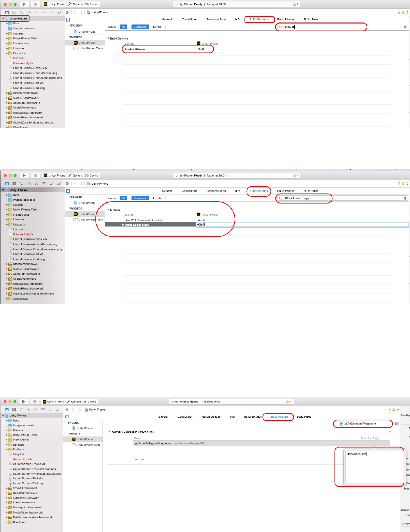Clear the Other Linker Flags search field
The image size is (410, 532).
(x=405, y=198)
